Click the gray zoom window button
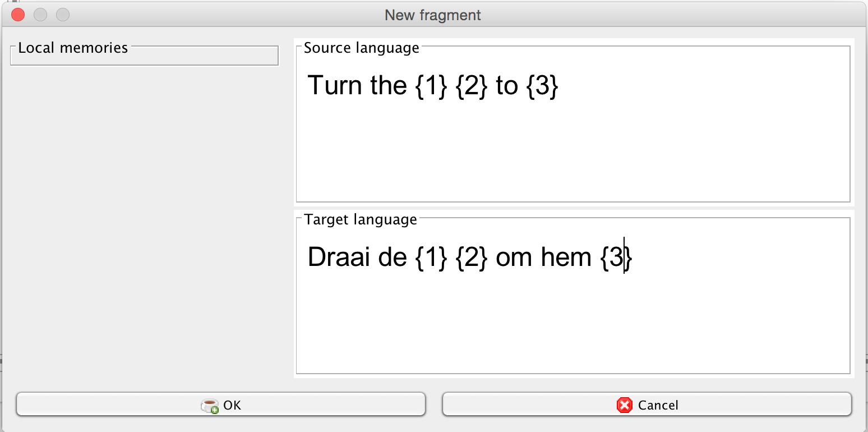This screenshot has width=868, height=432. [63, 15]
